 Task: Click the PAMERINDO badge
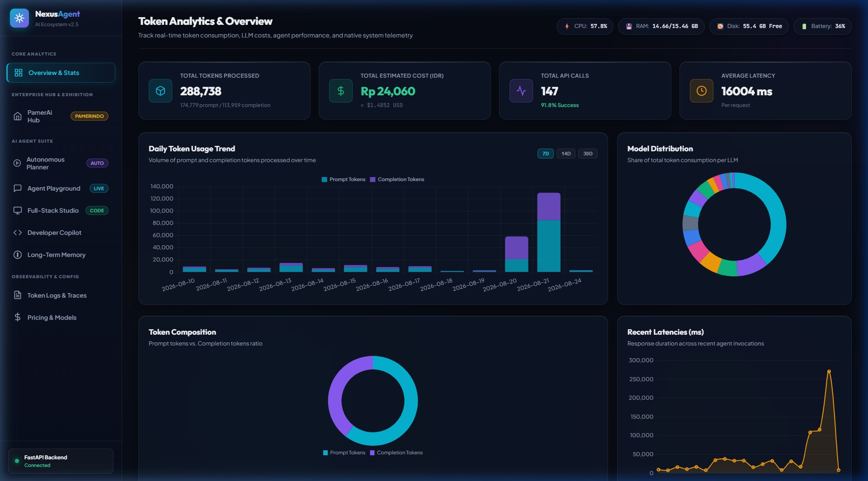[x=90, y=116]
